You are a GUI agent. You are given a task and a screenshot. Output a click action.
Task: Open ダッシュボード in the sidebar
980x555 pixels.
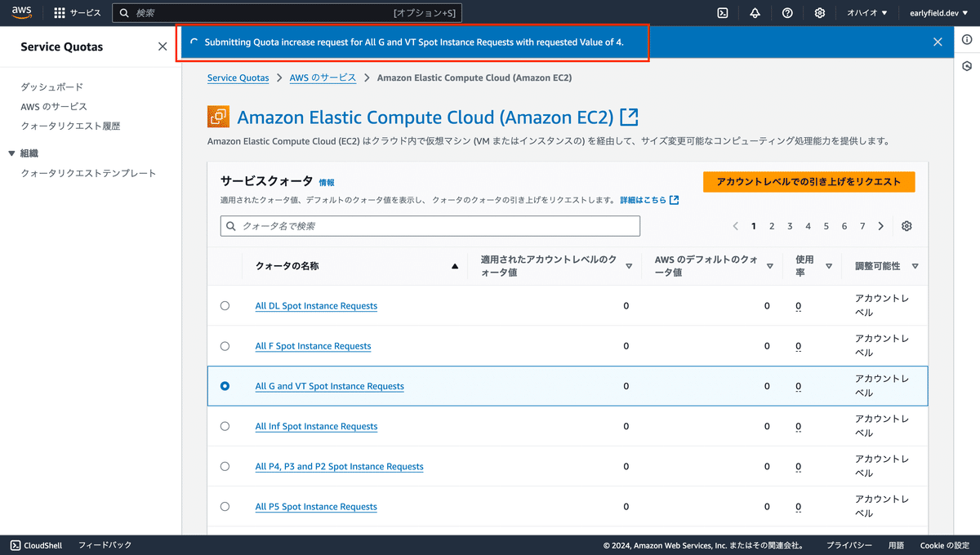pyautogui.click(x=51, y=87)
